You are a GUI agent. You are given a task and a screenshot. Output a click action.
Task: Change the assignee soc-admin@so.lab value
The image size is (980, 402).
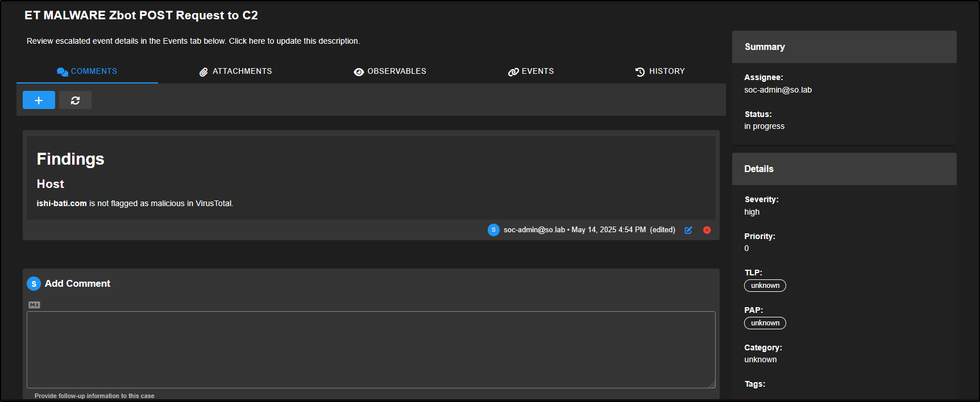click(x=778, y=90)
